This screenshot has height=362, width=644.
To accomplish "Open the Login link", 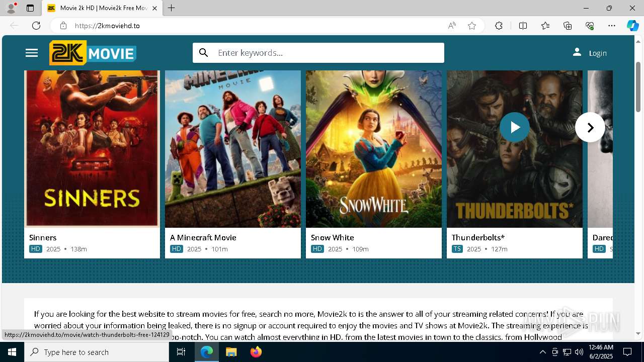I will click(598, 53).
